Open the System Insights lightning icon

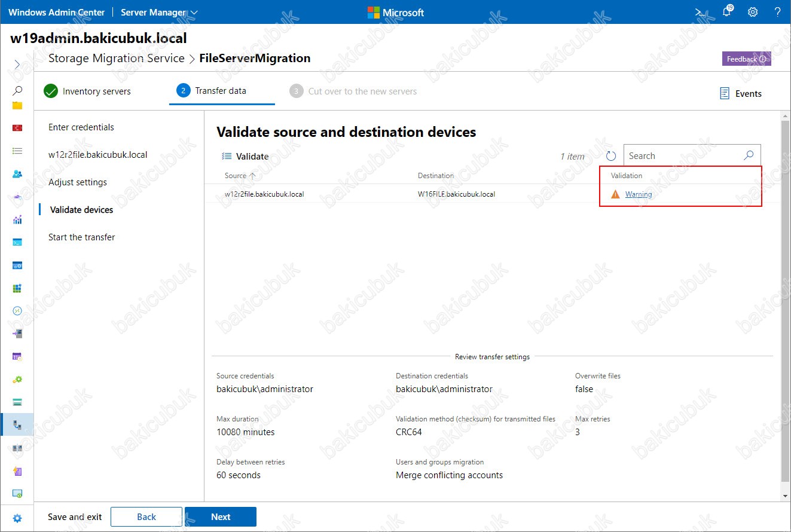pyautogui.click(x=17, y=471)
